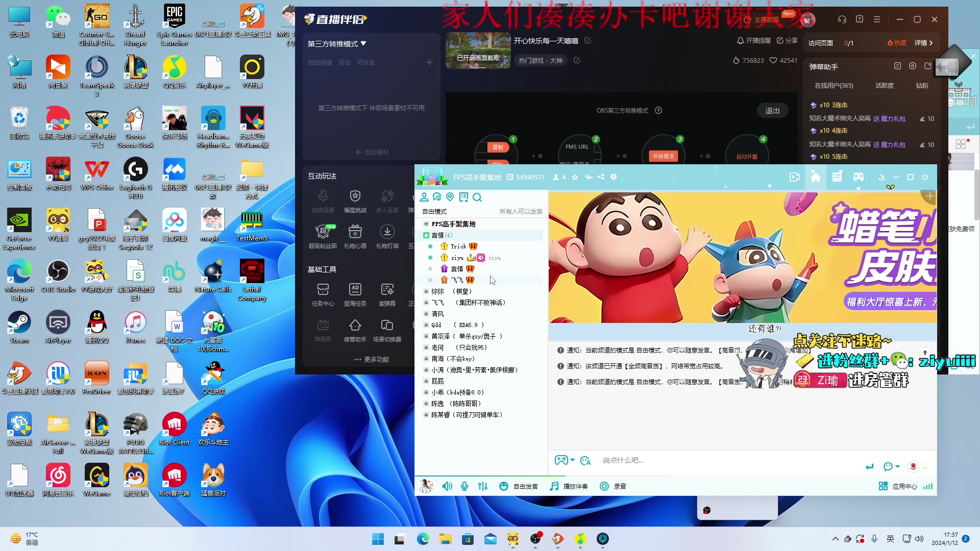This screenshot has height=551, width=980.
Task: Click the 开始推流 start streaming button
Action: 664,156
